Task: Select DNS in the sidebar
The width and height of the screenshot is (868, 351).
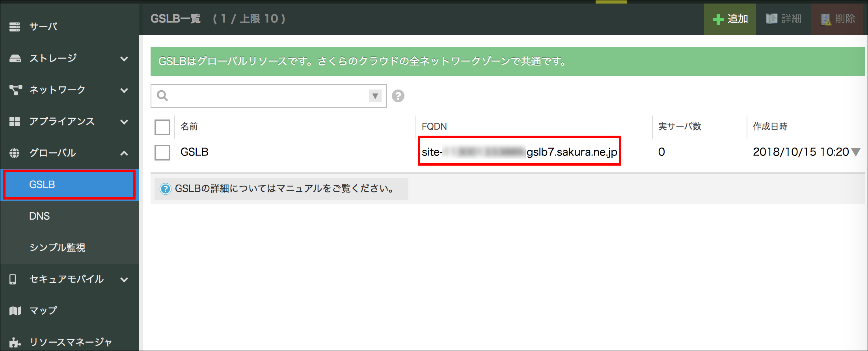Action: (39, 216)
